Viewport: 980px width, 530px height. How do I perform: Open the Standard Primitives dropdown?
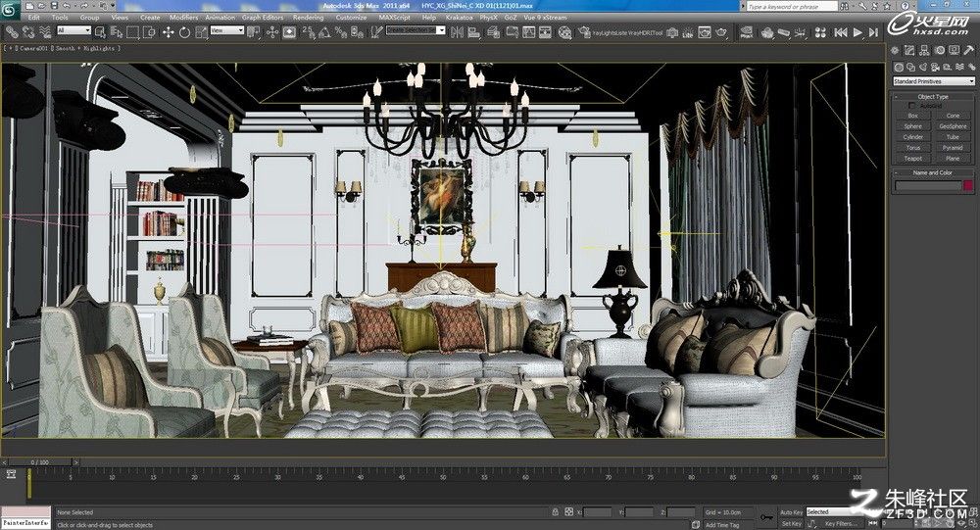tap(933, 81)
